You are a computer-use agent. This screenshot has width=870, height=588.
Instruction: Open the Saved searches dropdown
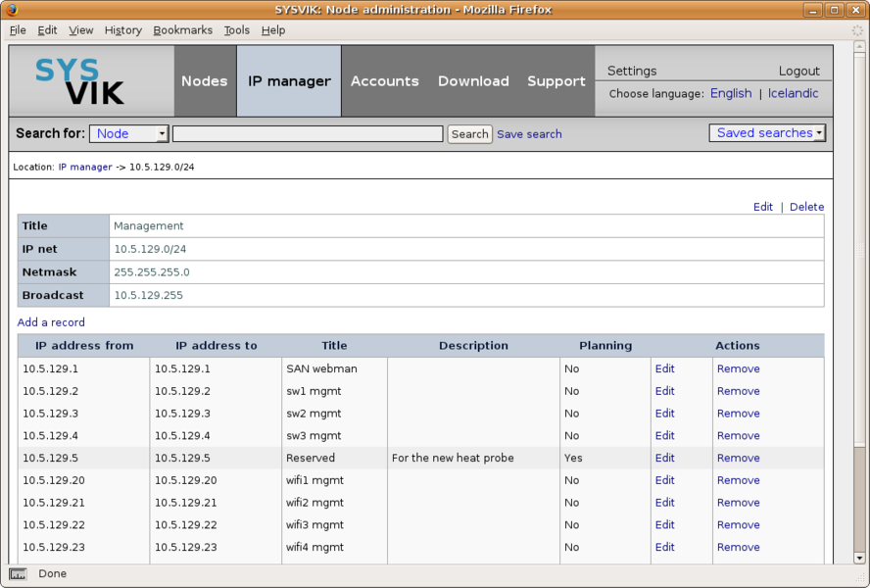click(767, 132)
